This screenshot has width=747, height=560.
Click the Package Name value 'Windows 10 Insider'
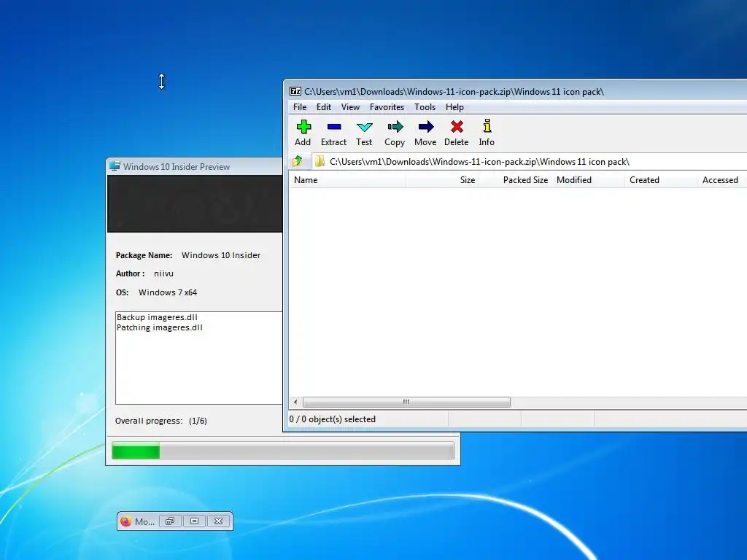point(221,255)
